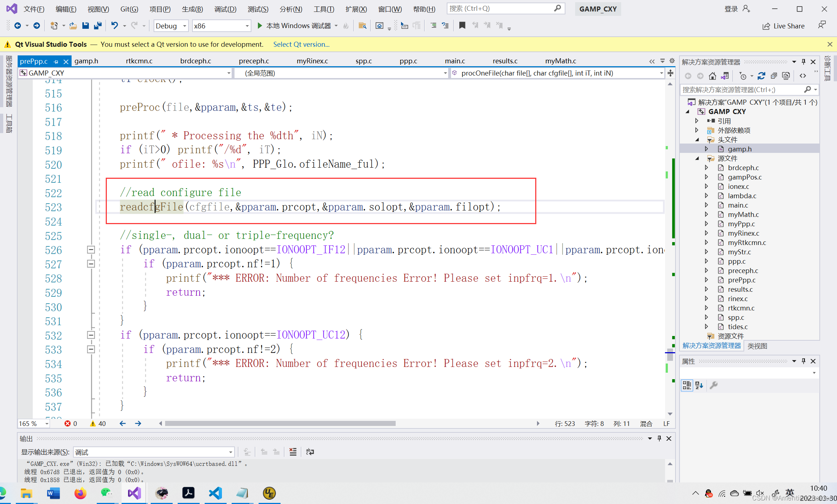This screenshot has height=504, width=837.
Task: Open the x86 platform dropdown
Action: tap(247, 26)
